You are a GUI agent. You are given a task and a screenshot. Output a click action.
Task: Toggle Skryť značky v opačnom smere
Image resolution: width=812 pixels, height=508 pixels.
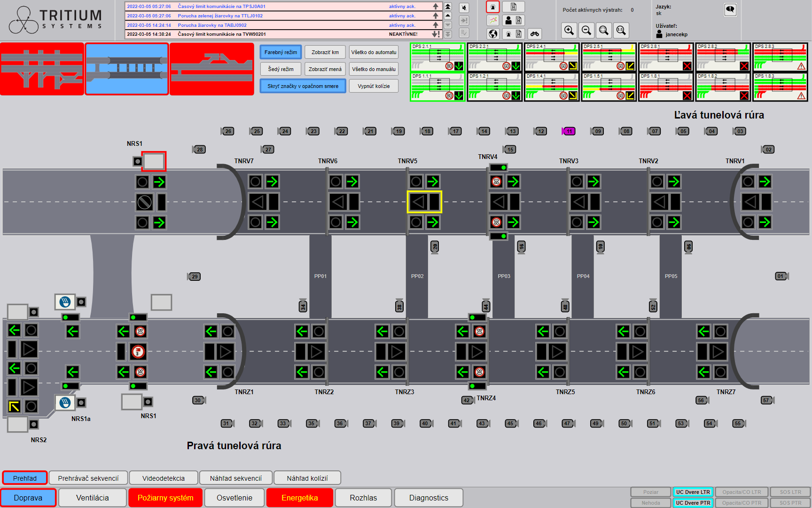(303, 86)
